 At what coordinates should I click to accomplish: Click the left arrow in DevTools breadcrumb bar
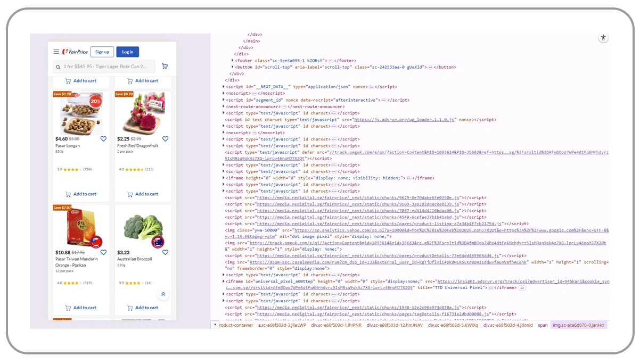tap(215, 325)
